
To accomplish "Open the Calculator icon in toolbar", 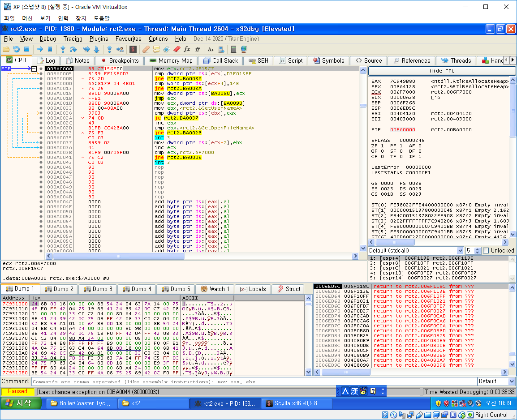I will coord(233,49).
